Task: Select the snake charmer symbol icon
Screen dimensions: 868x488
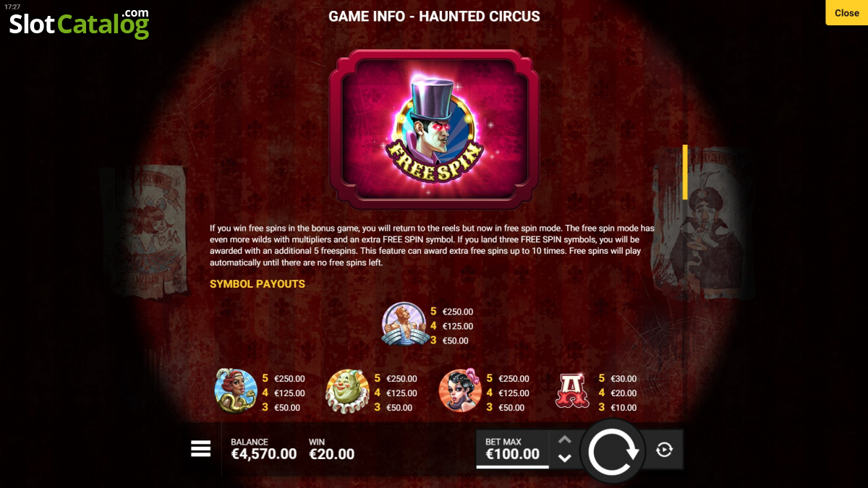Action: [x=236, y=392]
